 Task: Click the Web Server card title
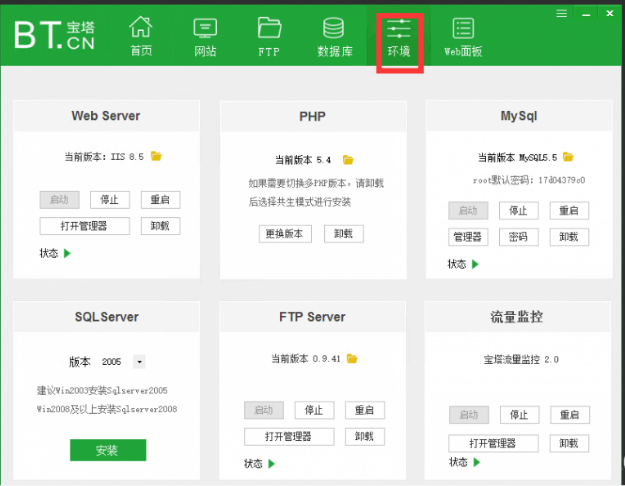coord(106,116)
